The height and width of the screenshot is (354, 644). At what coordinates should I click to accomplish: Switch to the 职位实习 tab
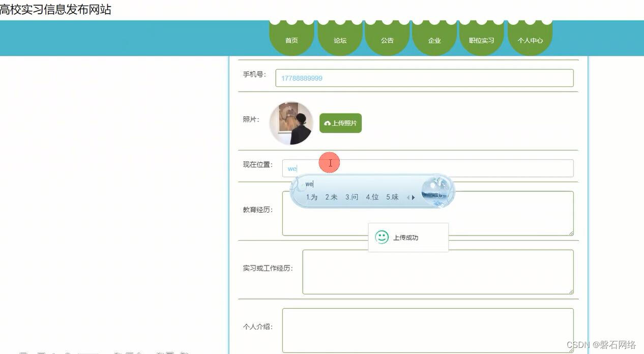click(x=481, y=40)
